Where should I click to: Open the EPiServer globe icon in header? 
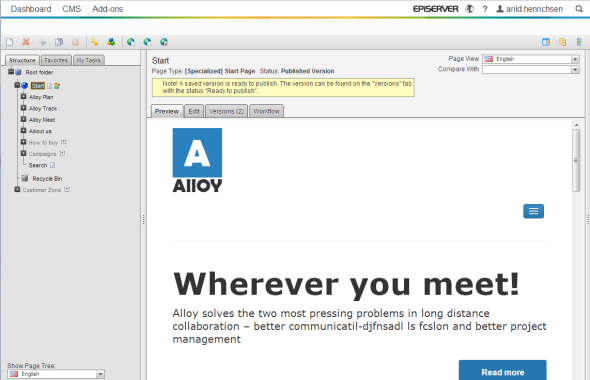[x=469, y=9]
